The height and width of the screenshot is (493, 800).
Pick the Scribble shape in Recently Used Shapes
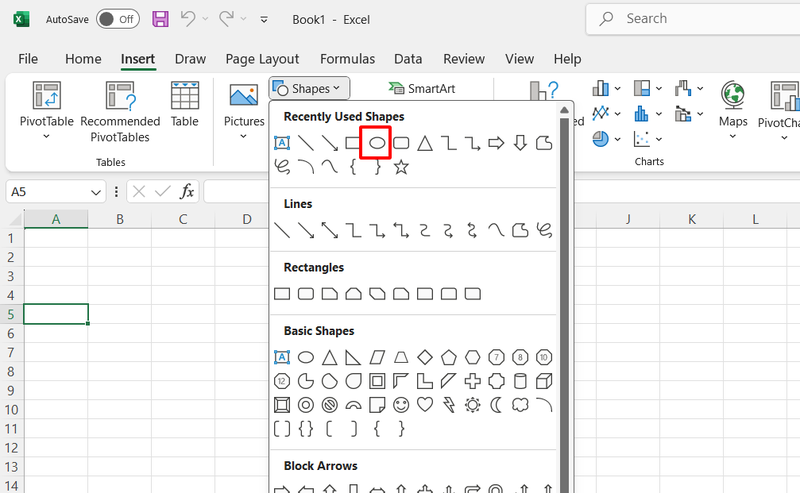282,167
